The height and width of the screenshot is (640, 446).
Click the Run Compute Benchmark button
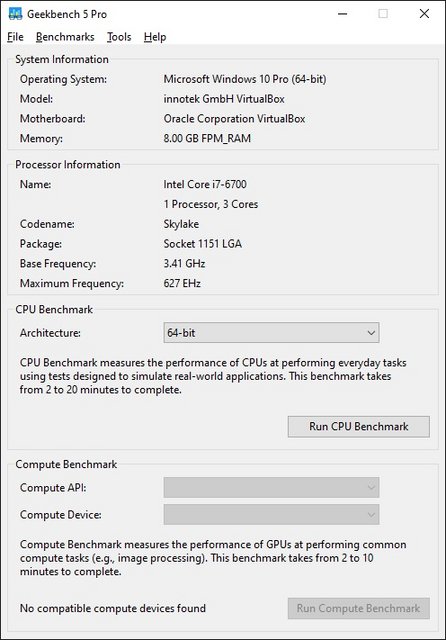tap(359, 608)
